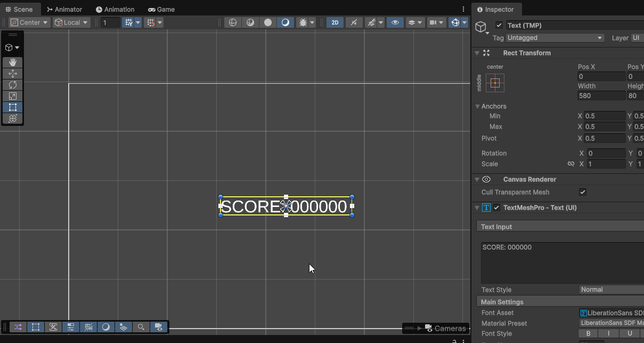
Task: Select the Scale tool
Action: point(13,96)
